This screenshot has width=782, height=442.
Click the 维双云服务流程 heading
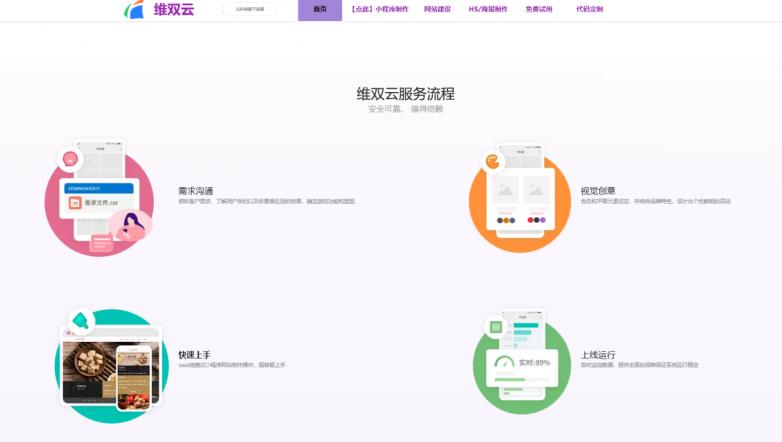405,93
